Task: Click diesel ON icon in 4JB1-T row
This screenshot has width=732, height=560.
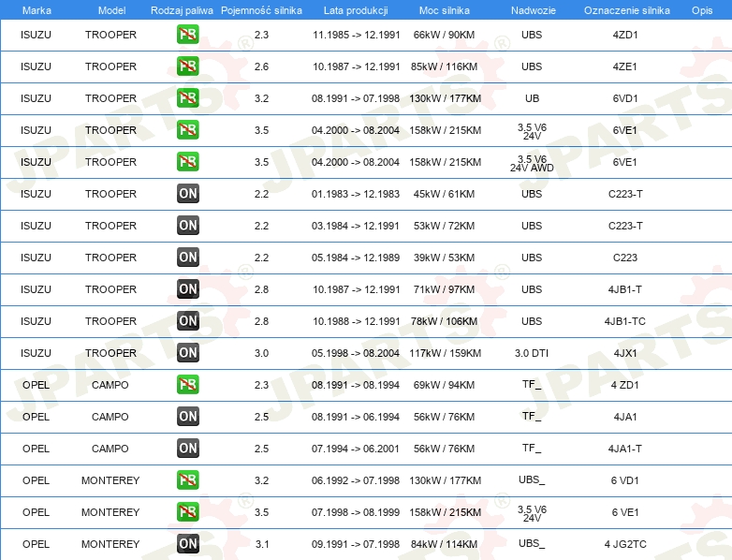Action: pyautogui.click(x=187, y=288)
